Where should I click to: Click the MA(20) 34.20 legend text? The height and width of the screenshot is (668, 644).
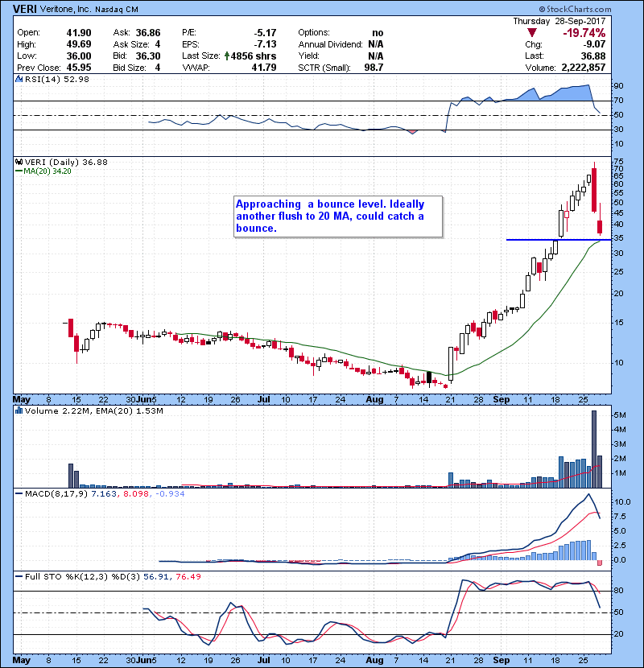click(x=47, y=171)
